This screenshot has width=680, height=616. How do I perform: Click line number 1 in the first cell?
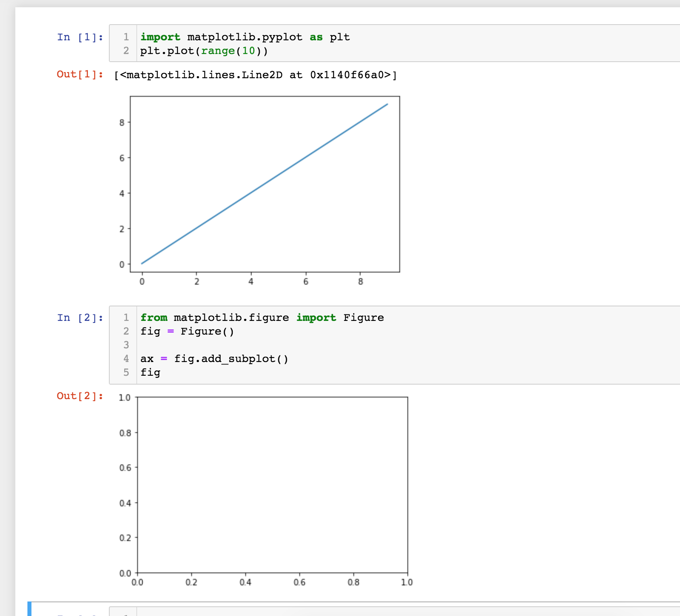pos(126,37)
